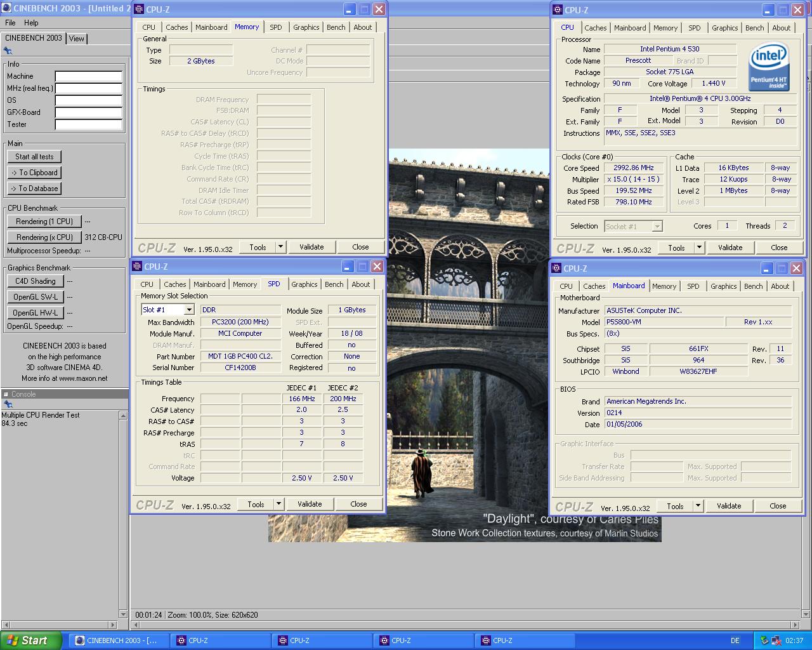Image resolution: width=812 pixels, height=650 pixels.
Task: Select the Mainboard tab in the CPU window
Action: pos(630,28)
